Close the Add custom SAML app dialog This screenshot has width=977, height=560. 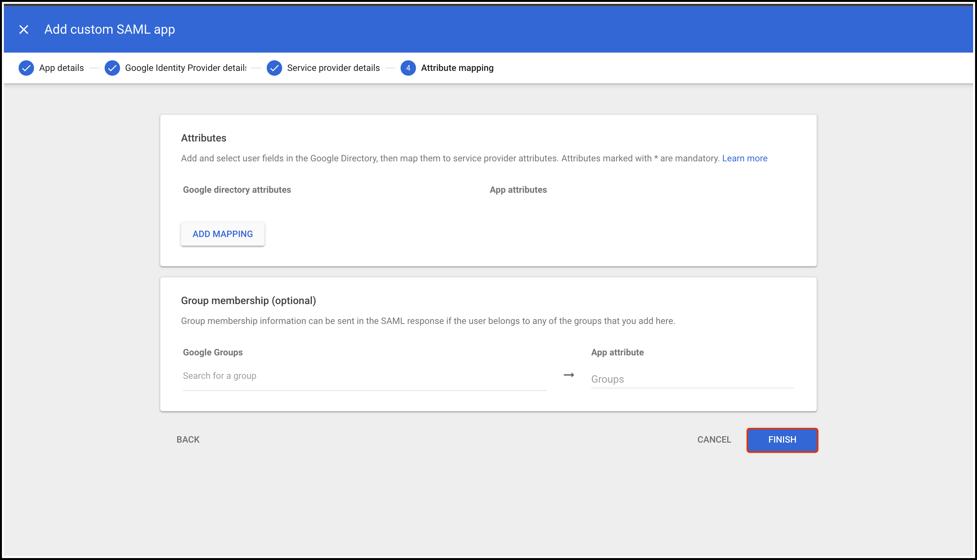coord(24,30)
